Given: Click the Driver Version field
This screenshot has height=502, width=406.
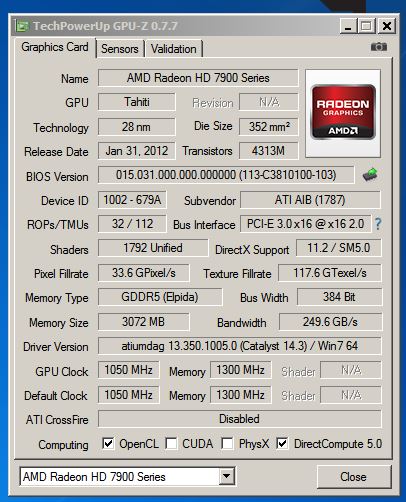Looking at the screenshot, I should (239, 346).
